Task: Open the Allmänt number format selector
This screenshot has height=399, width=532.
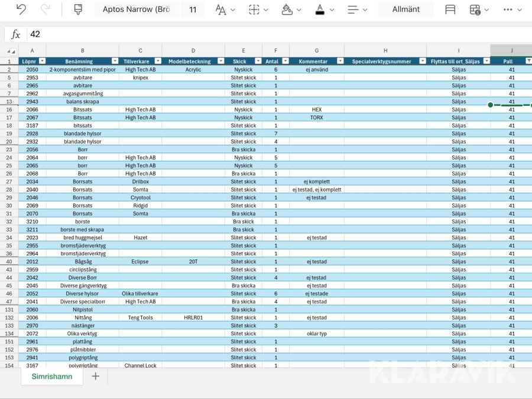Action: (x=406, y=9)
